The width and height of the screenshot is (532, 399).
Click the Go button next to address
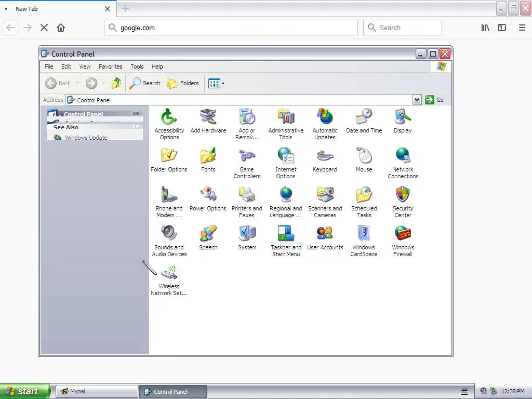[x=435, y=100]
